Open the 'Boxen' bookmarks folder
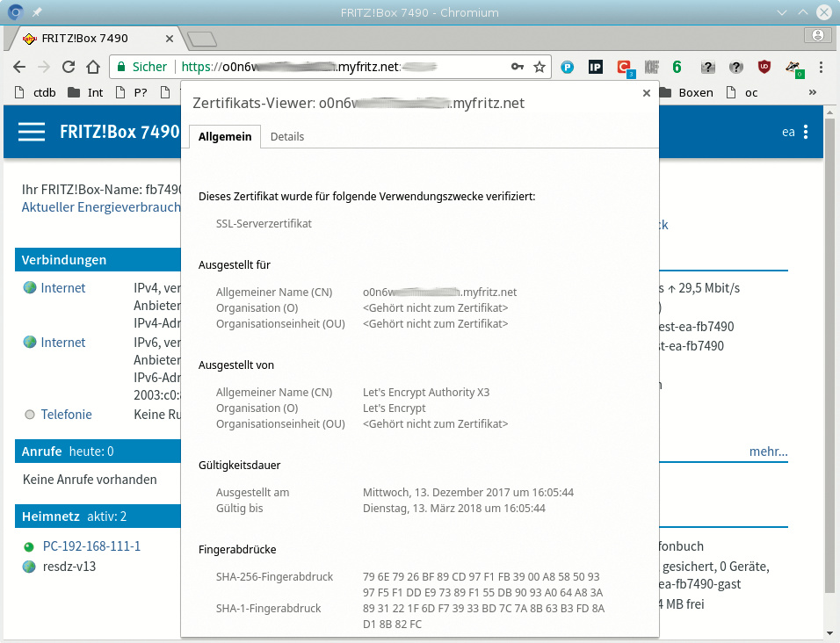This screenshot has height=643, width=840. (687, 92)
